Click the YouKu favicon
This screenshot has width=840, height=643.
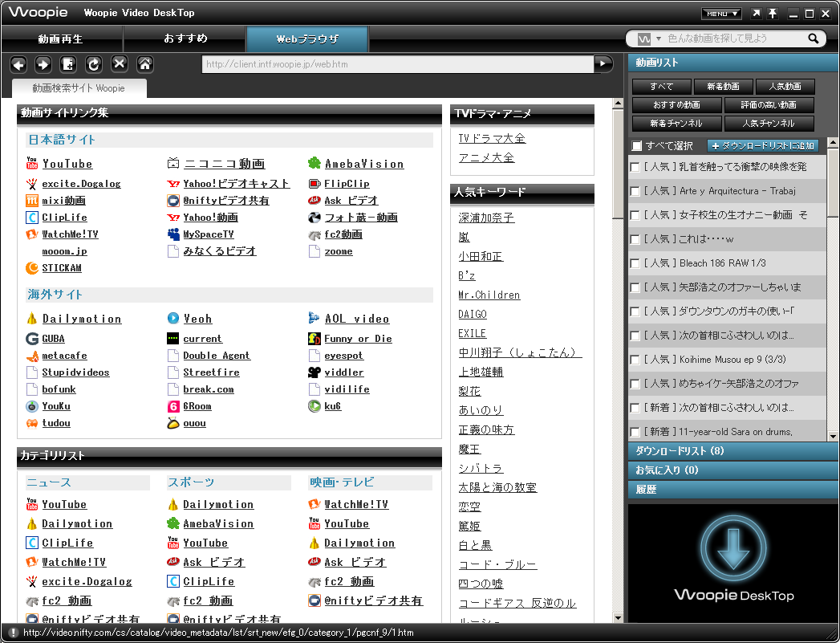tap(32, 406)
